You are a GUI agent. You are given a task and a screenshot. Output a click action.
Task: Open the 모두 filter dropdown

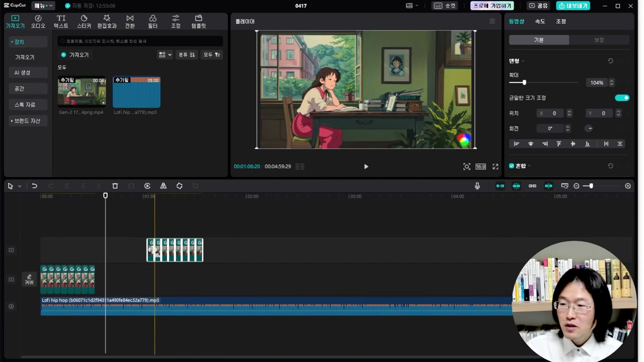click(211, 55)
